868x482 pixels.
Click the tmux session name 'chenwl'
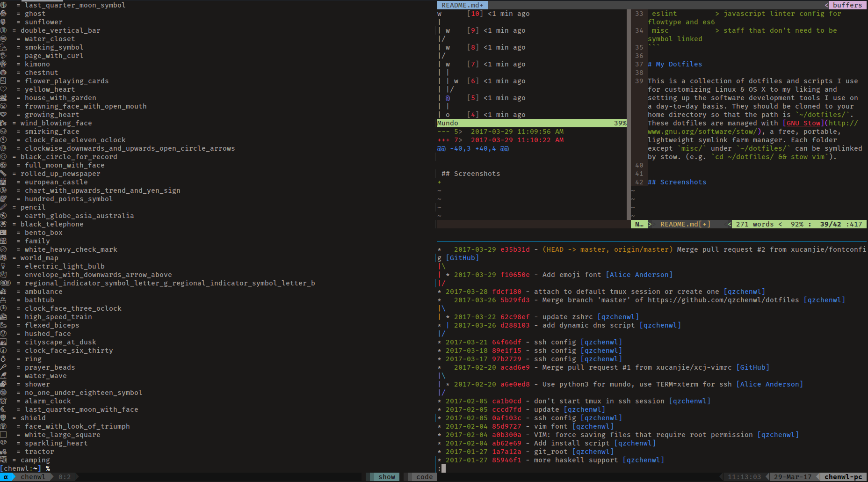(x=33, y=477)
